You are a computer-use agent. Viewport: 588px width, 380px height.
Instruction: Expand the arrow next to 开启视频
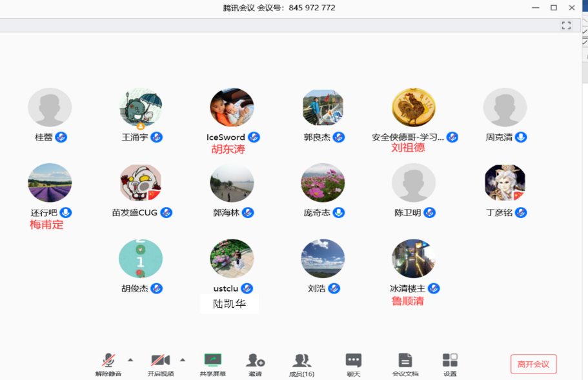point(183,359)
